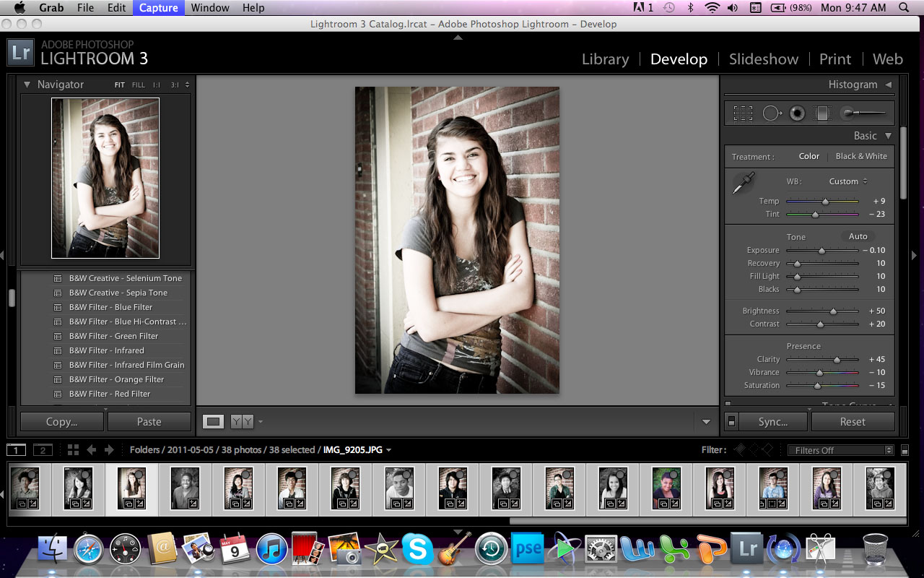Viewport: 924px width, 578px height.
Task: Open Photoshop Elements pse in Dock
Action: click(x=527, y=550)
